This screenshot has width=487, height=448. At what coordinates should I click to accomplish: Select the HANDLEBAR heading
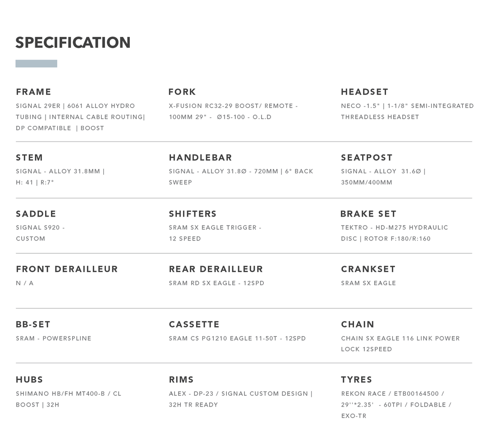pos(200,158)
